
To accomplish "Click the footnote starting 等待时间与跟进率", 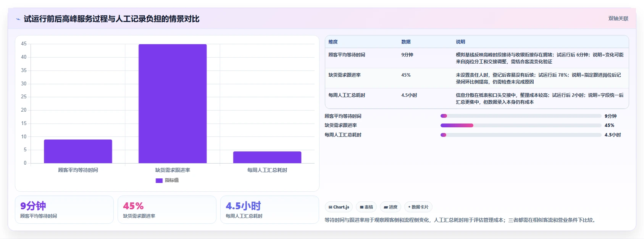I will tap(461, 220).
